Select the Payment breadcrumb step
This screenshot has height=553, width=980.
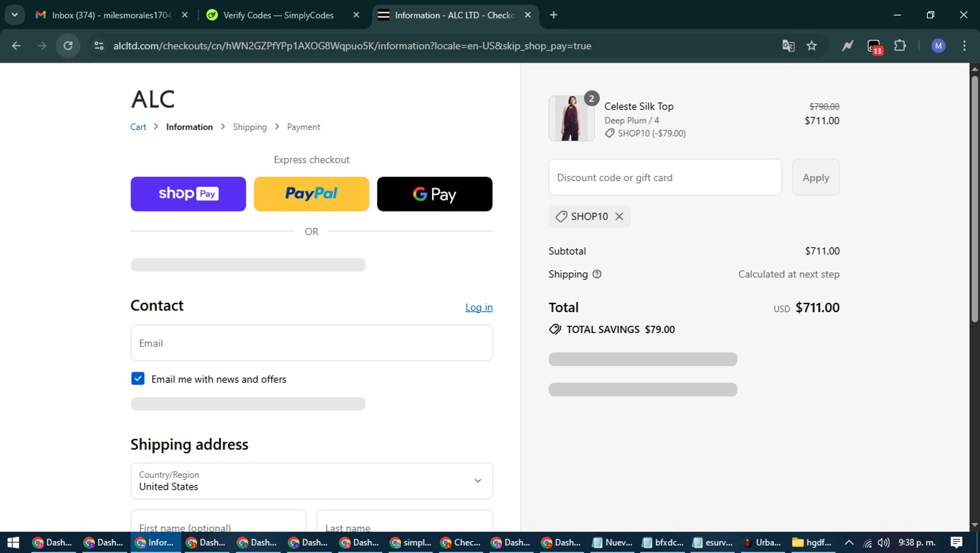(x=304, y=127)
